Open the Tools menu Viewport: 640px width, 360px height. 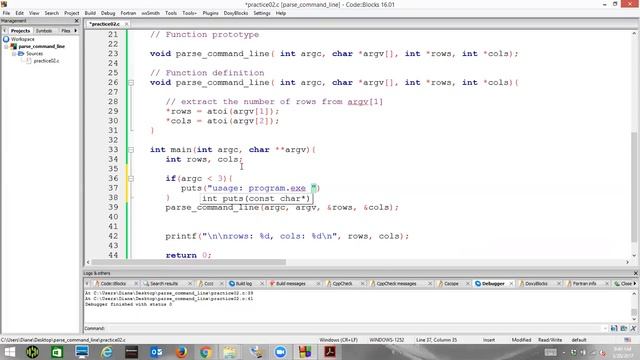[171, 13]
